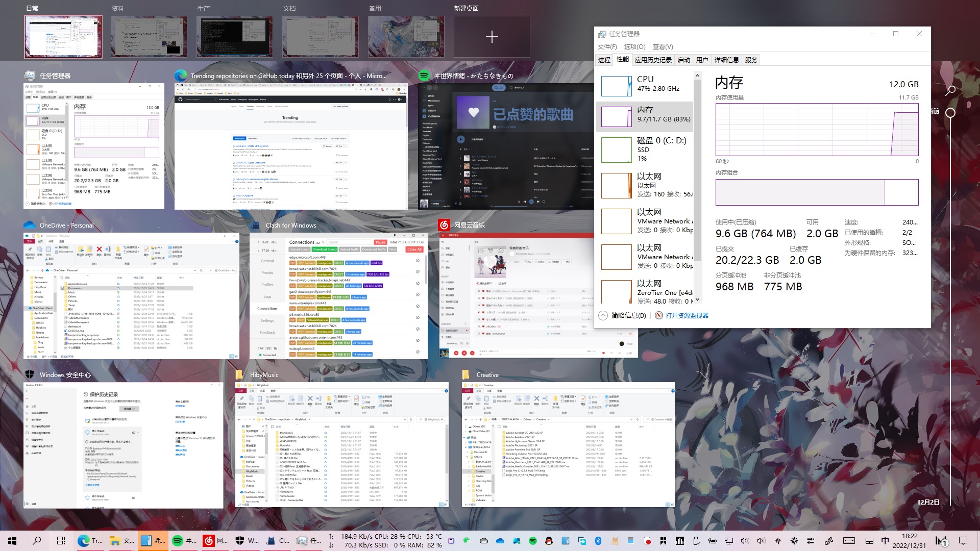Switch to the 生产 virtual desktop thumbnail
Viewport: 980px width, 551px height.
234,37
